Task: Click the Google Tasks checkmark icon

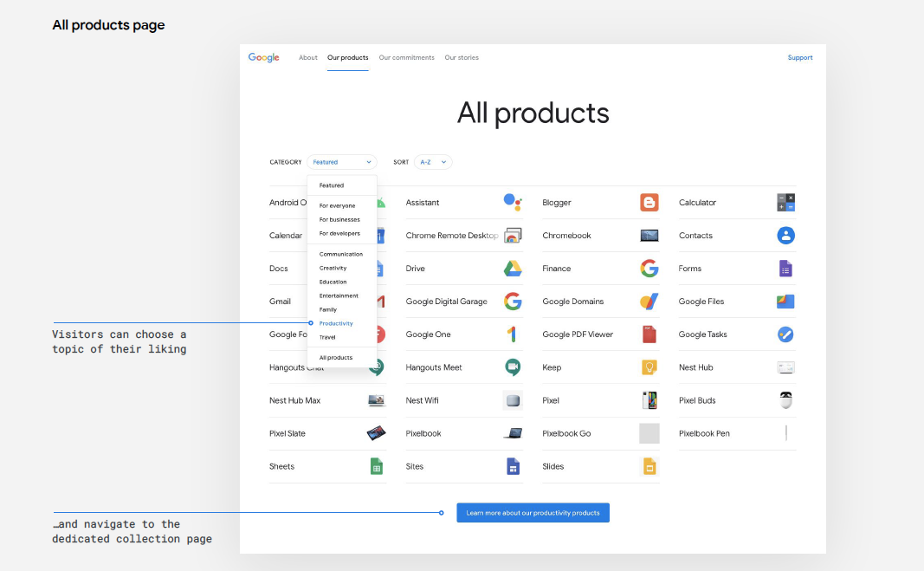Action: tap(785, 334)
